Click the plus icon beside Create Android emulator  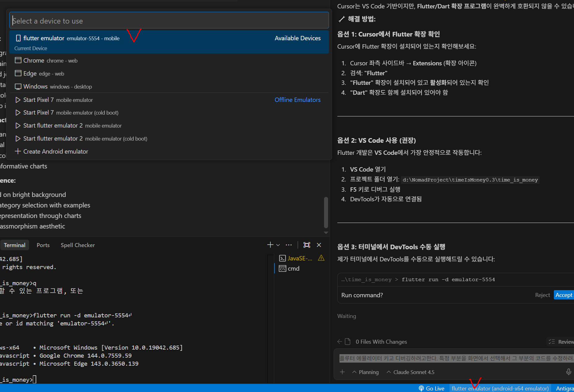[x=18, y=151]
